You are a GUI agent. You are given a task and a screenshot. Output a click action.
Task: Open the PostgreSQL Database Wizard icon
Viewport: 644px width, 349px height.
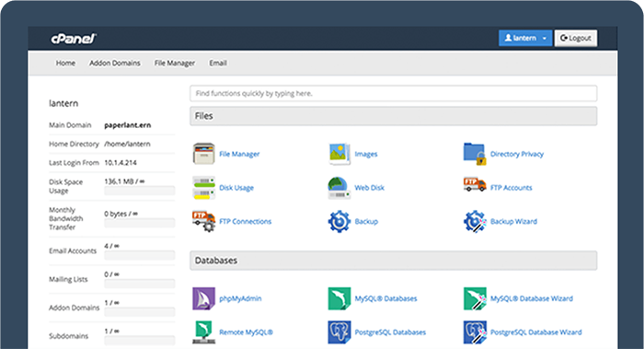click(x=475, y=332)
